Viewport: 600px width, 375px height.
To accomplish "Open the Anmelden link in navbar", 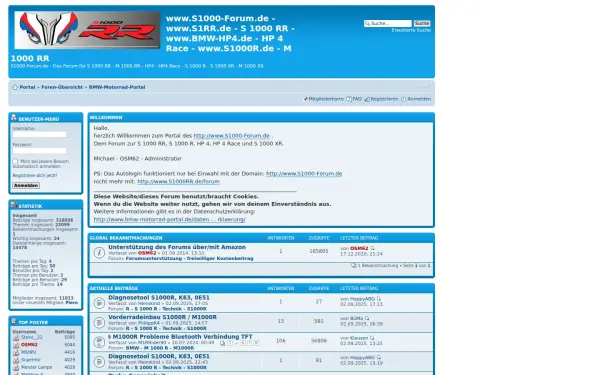I will (419, 99).
